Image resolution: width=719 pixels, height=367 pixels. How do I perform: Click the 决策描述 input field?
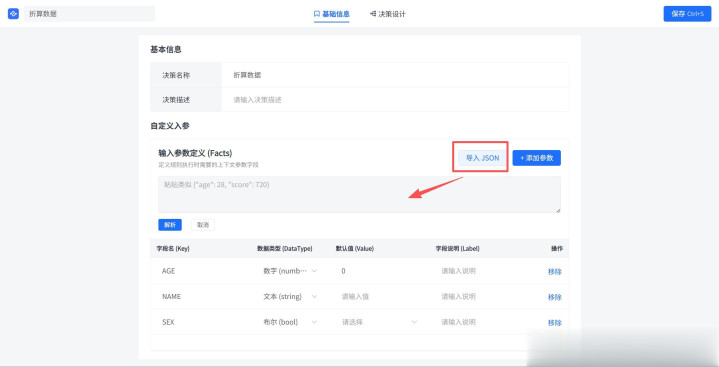point(394,100)
